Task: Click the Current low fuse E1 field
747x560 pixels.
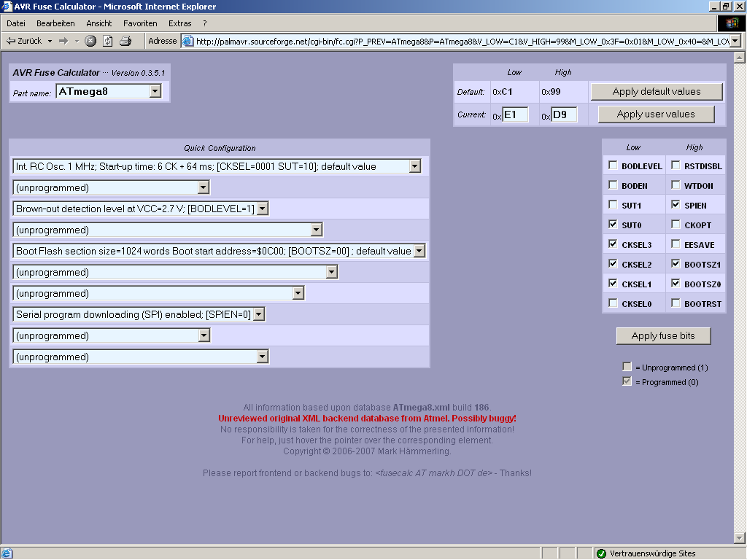Action: (x=515, y=114)
